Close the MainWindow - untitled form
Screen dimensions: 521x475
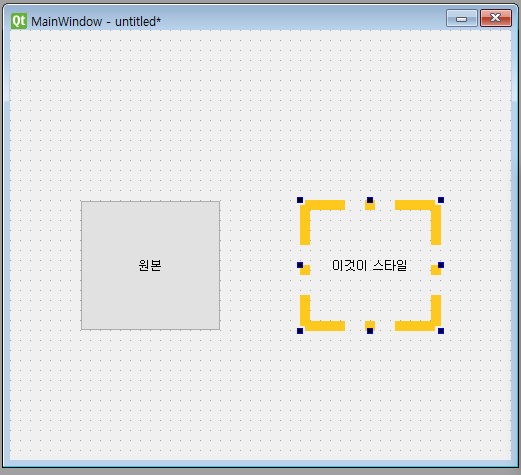(x=496, y=18)
